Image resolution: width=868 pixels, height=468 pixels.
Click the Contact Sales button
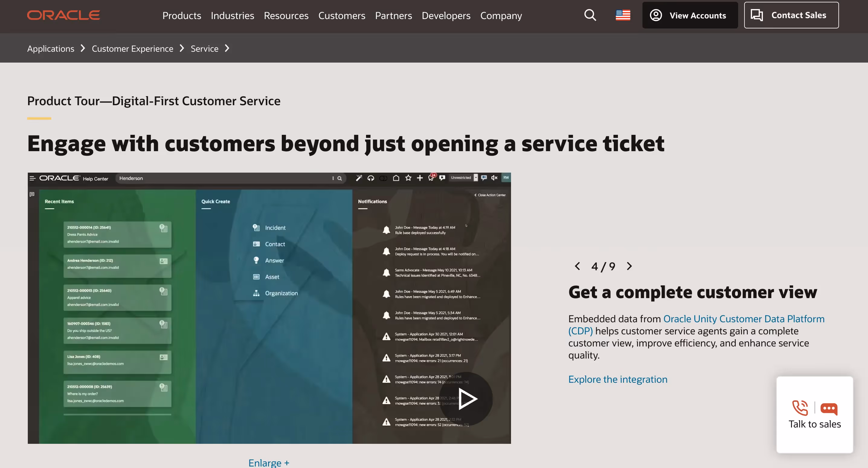(x=791, y=15)
